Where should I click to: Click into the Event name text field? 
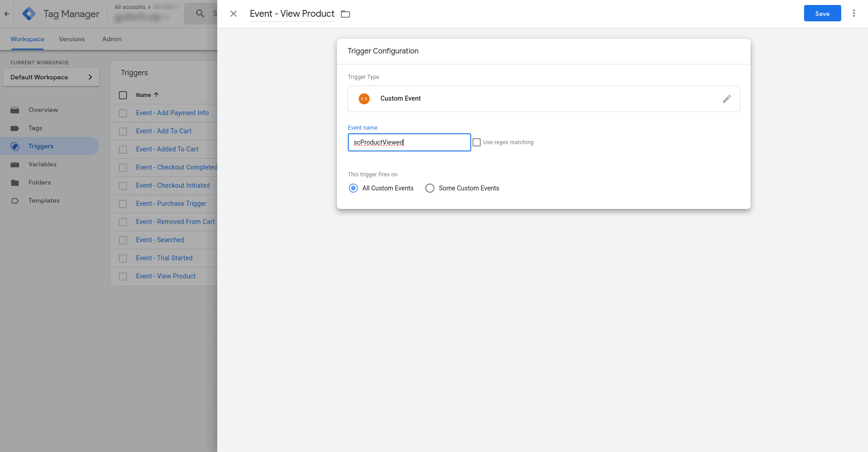pyautogui.click(x=409, y=142)
